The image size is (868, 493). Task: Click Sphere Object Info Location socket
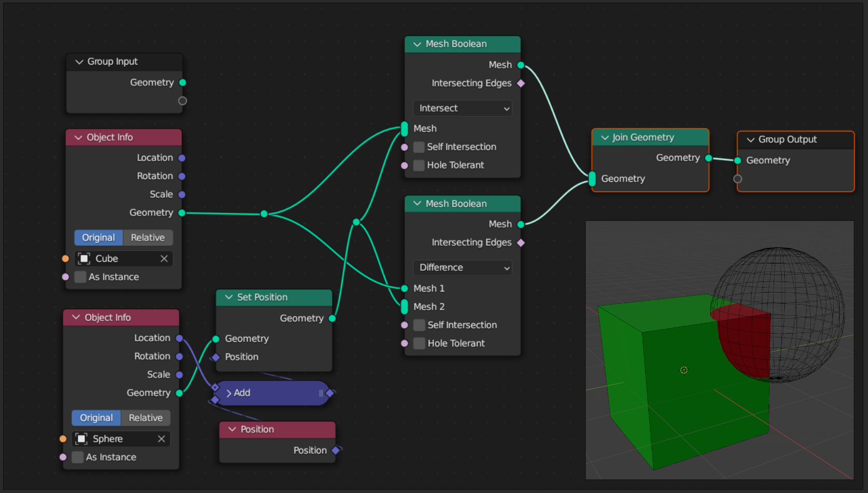179,338
